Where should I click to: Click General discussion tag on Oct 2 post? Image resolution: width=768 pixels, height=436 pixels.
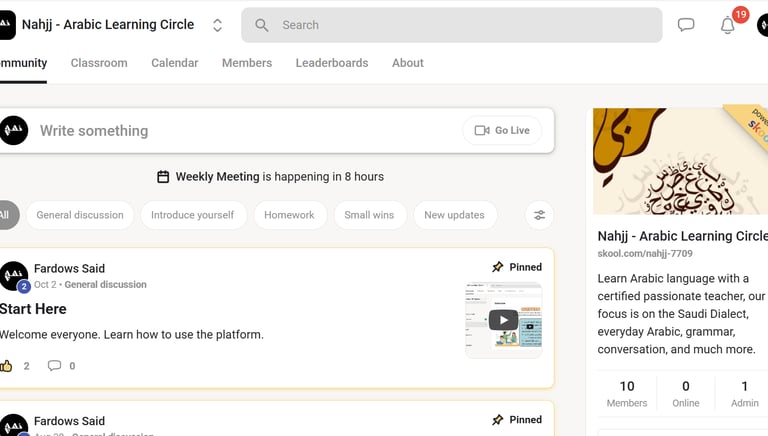(x=105, y=285)
